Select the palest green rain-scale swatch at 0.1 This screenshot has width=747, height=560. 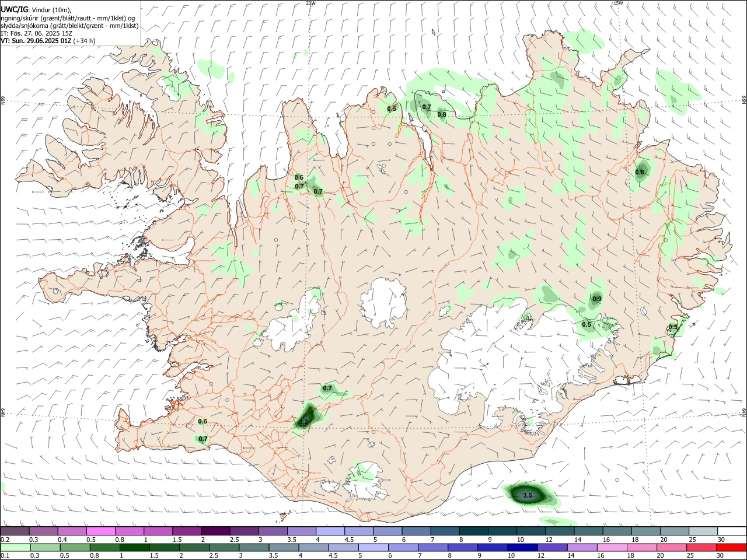click(15, 548)
